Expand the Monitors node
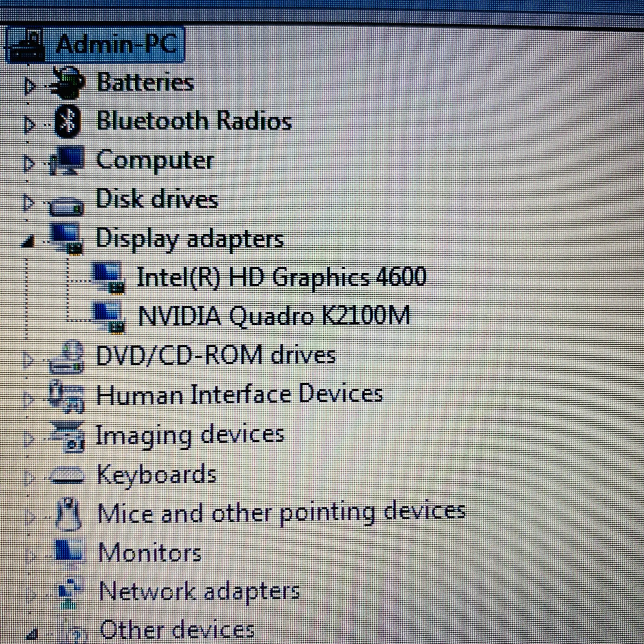 pos(31,556)
